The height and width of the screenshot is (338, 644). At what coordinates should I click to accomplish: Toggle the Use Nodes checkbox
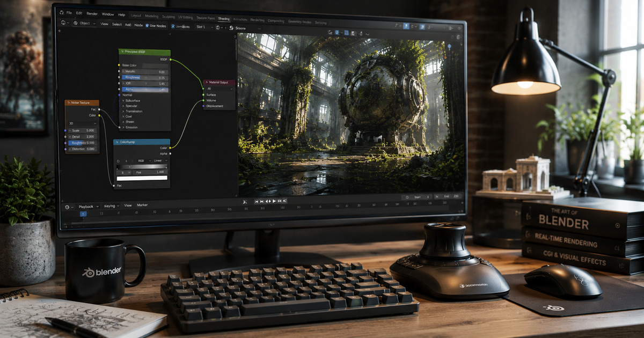point(147,26)
